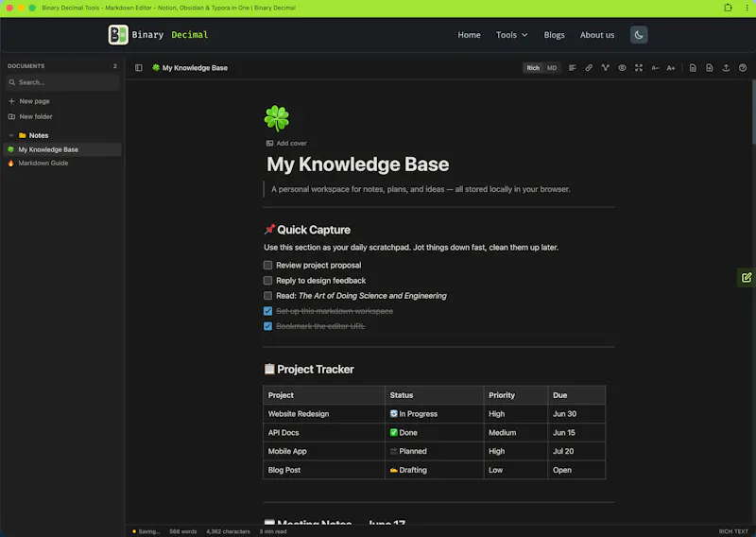
Task: Click the browser extensions puzzle icon
Action: pyautogui.click(x=728, y=8)
